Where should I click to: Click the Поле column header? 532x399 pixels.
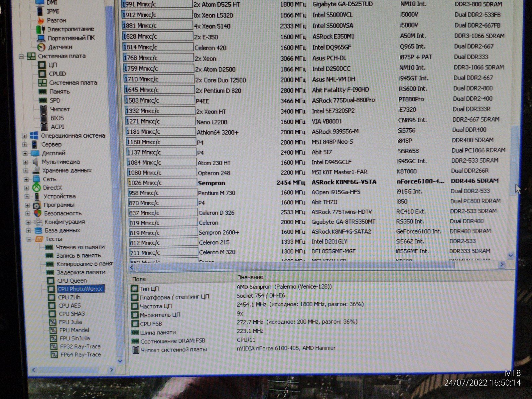[x=139, y=279]
